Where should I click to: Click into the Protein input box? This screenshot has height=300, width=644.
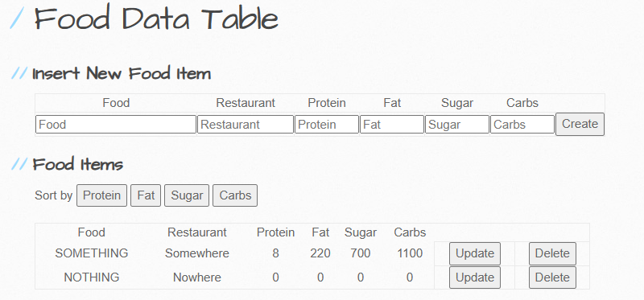click(x=327, y=125)
